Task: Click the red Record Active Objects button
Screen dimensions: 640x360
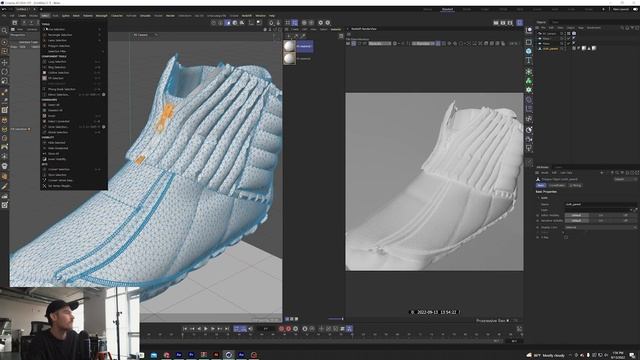Action: pyautogui.click(x=281, y=329)
